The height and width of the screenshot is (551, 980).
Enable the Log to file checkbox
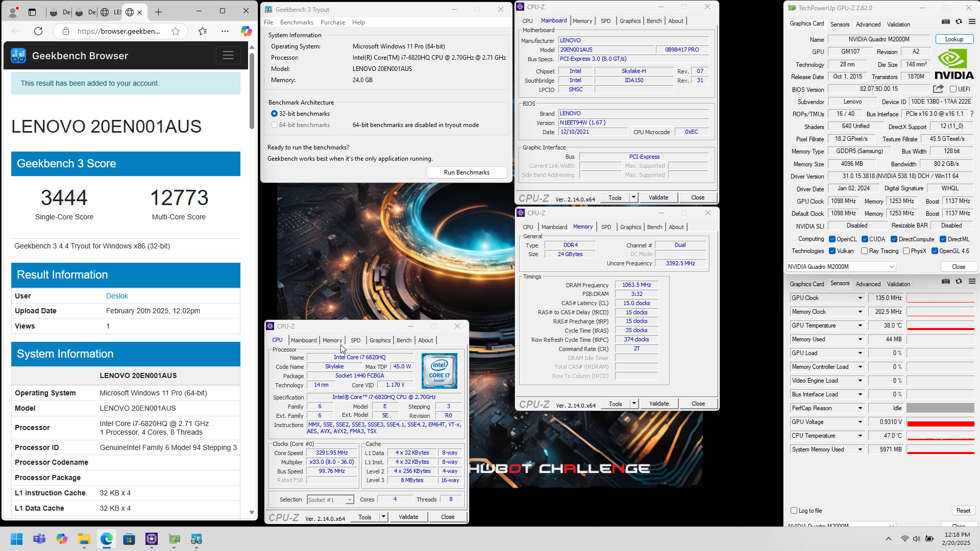pyautogui.click(x=794, y=511)
